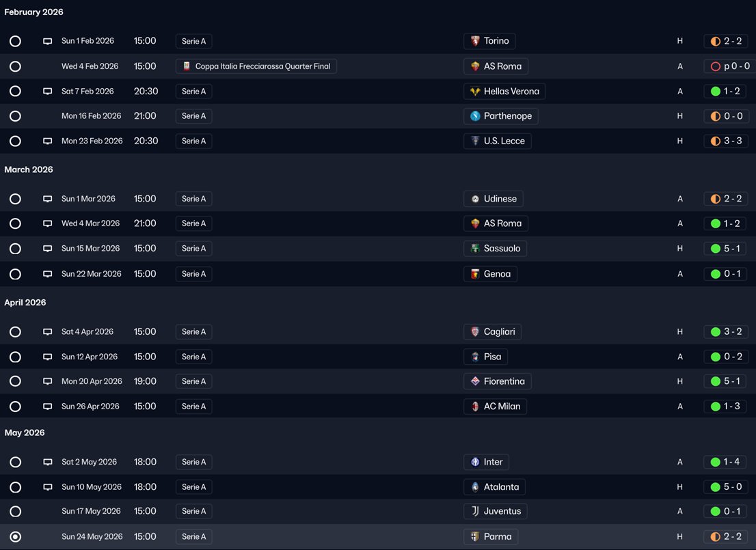Open Coppa Italia Frecciarossa Quarter Final competition

point(256,66)
